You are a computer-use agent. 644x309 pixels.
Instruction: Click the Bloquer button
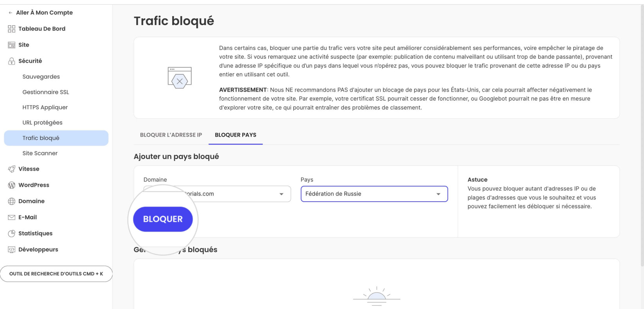163,219
